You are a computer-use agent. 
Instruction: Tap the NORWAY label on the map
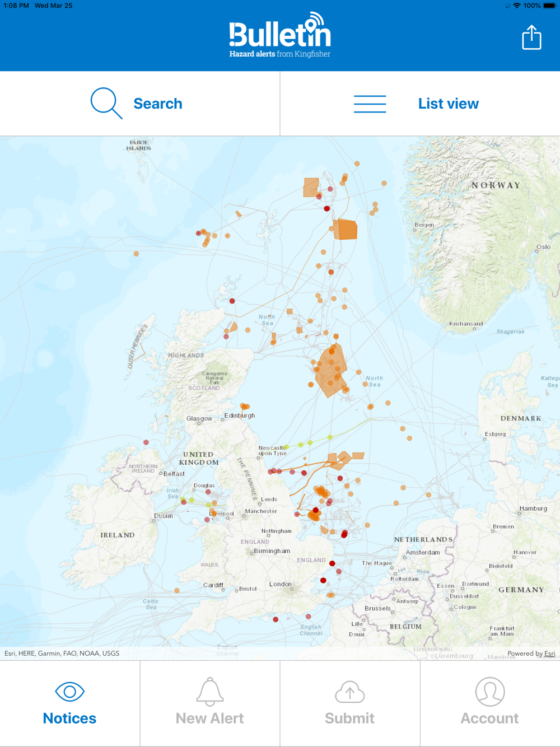point(496,185)
